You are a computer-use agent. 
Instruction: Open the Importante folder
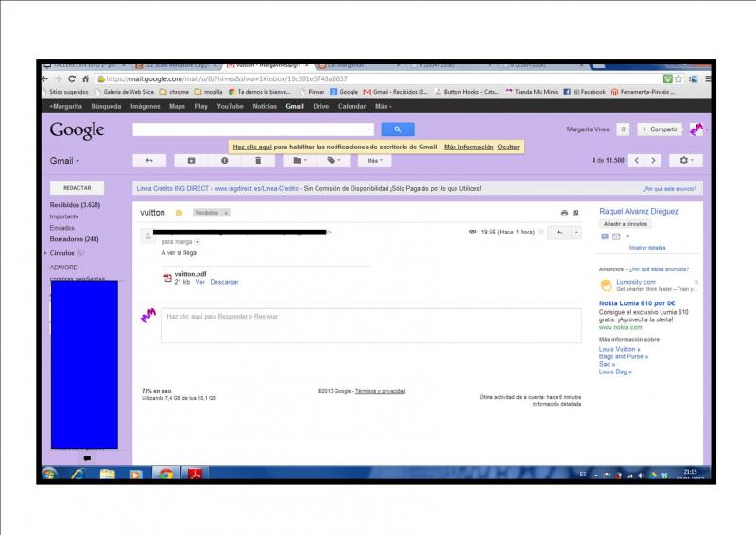coord(64,216)
